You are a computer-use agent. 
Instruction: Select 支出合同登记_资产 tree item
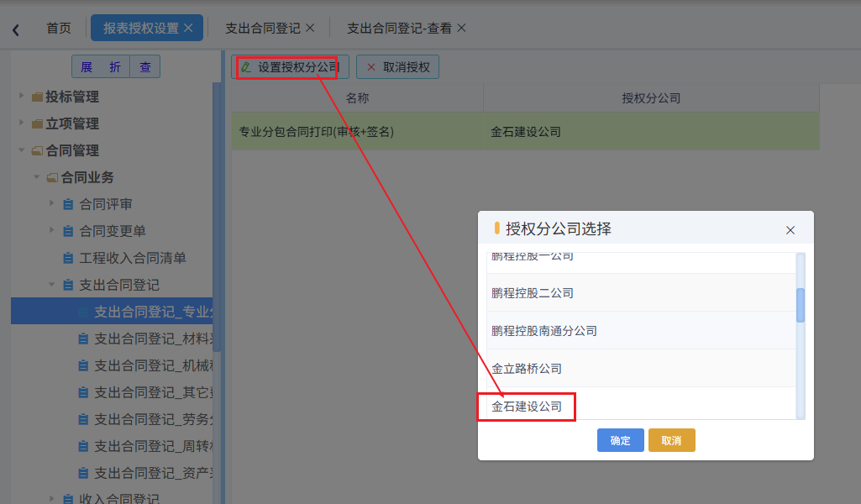(153, 473)
